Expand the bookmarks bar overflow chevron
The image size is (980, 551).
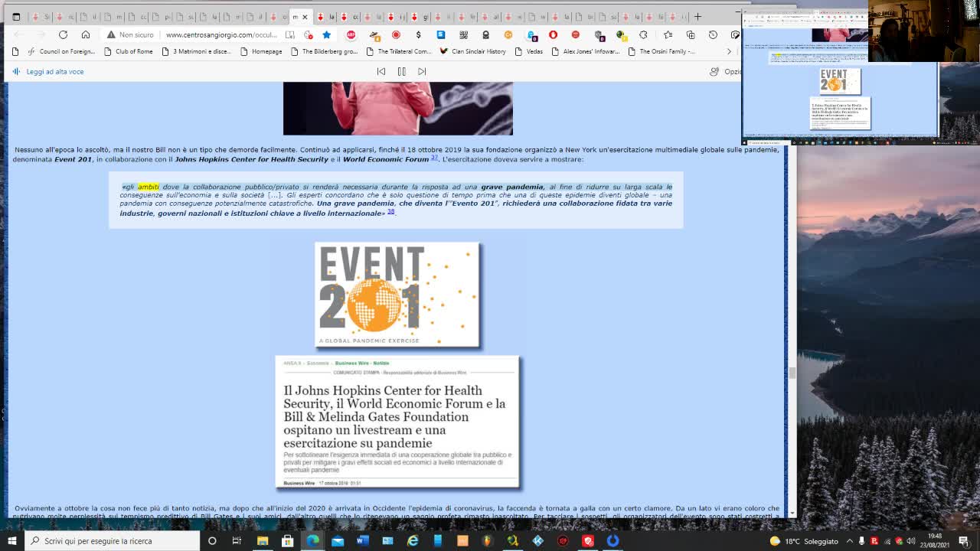coord(729,51)
